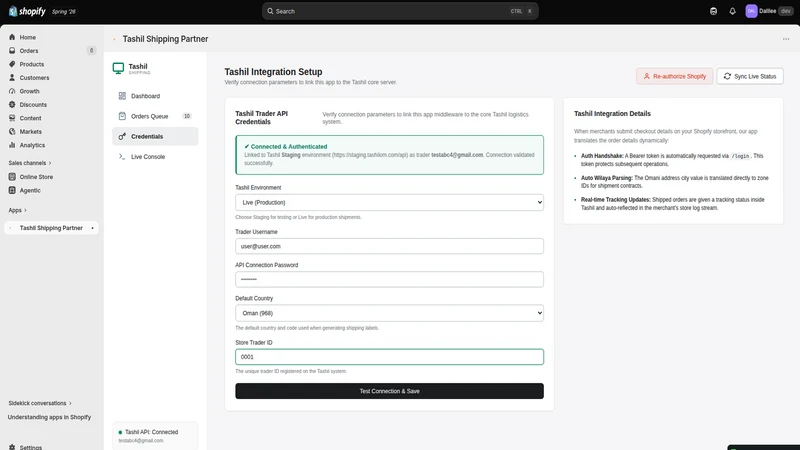Click the Content icon in sidebar
The height and width of the screenshot is (450, 800).
[12, 118]
